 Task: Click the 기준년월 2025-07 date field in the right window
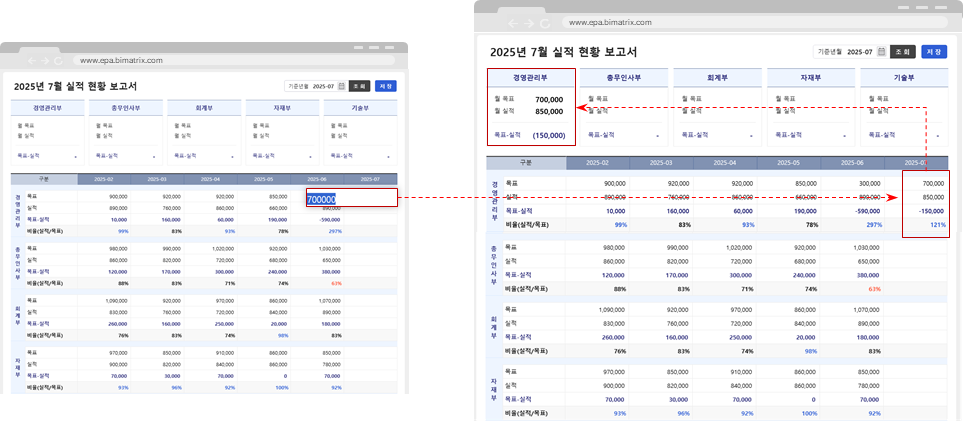[x=860, y=52]
